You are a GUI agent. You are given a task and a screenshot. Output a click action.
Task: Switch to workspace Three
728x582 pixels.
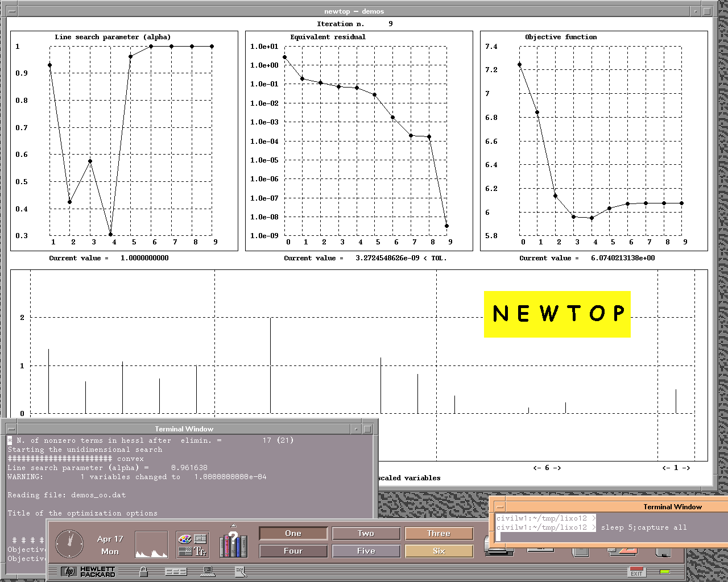(439, 533)
